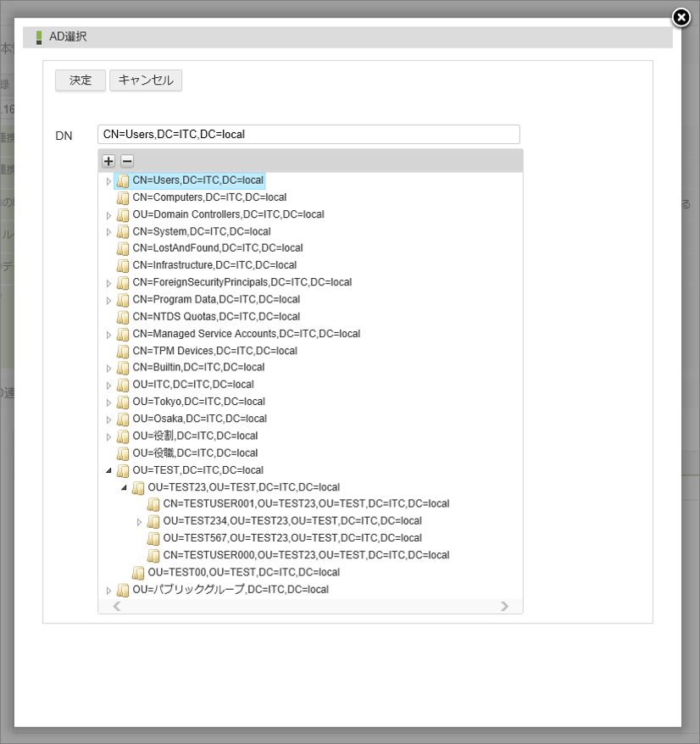Expand the CN=Users tree node
Image resolution: width=700 pixels, height=744 pixels.
[x=108, y=181]
